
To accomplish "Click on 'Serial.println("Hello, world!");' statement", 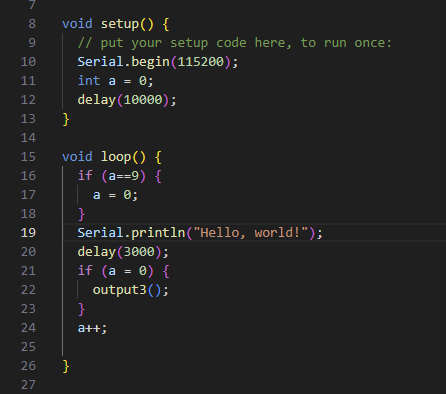I will pyautogui.click(x=200, y=233).
